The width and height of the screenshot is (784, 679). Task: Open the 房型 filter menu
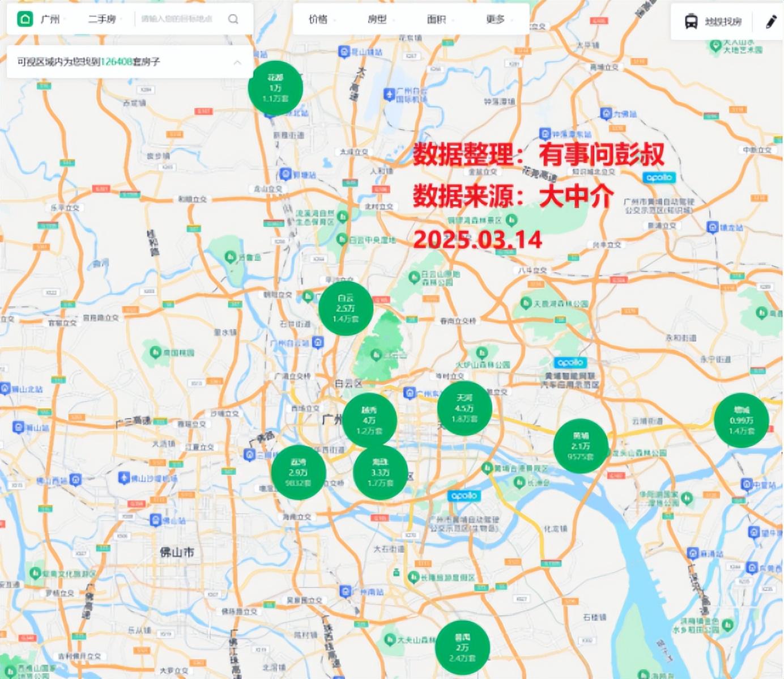coord(379,19)
